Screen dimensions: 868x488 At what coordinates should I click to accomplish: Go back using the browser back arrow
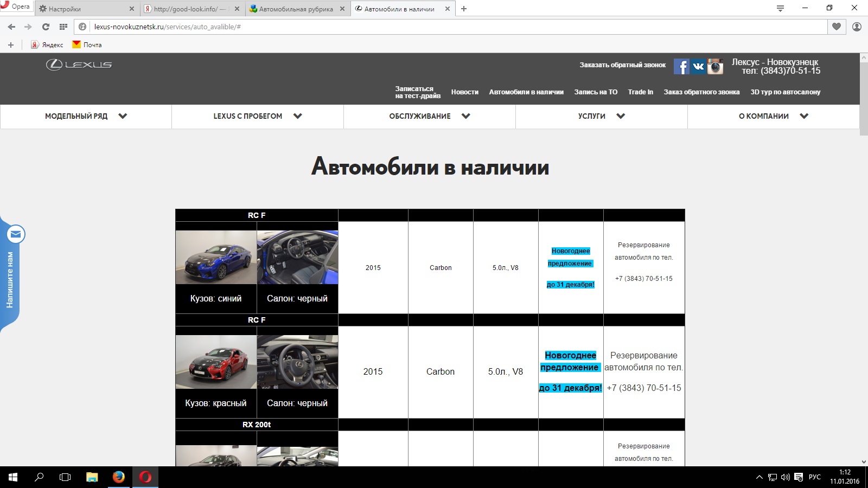[x=11, y=27]
